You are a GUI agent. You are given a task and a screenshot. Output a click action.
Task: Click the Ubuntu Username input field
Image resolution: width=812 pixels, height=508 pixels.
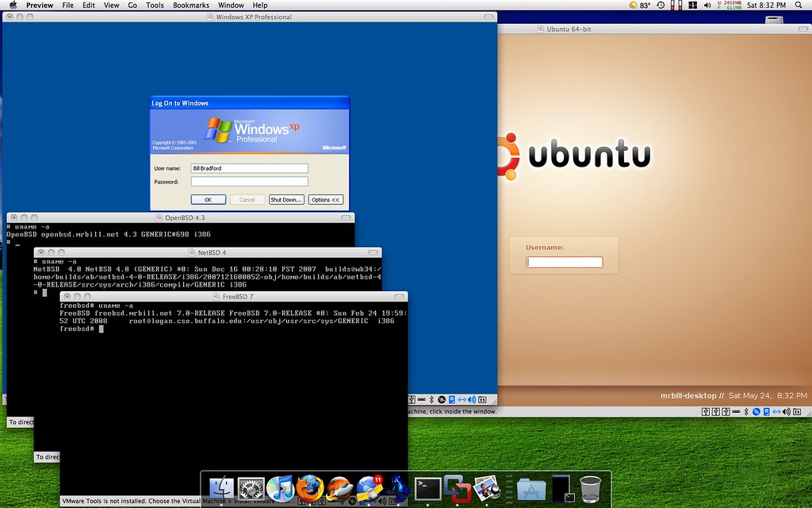pos(564,263)
